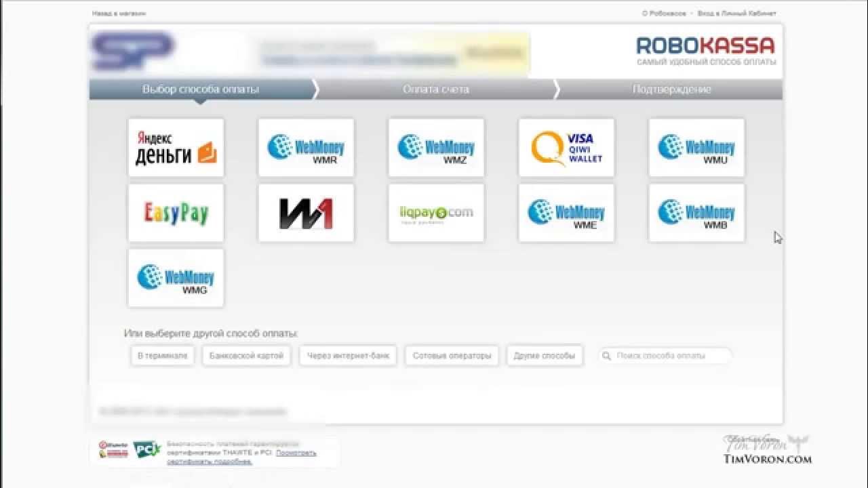The height and width of the screenshot is (488, 868).
Task: Open the 'Подтверждение' step tab
Action: tap(671, 89)
